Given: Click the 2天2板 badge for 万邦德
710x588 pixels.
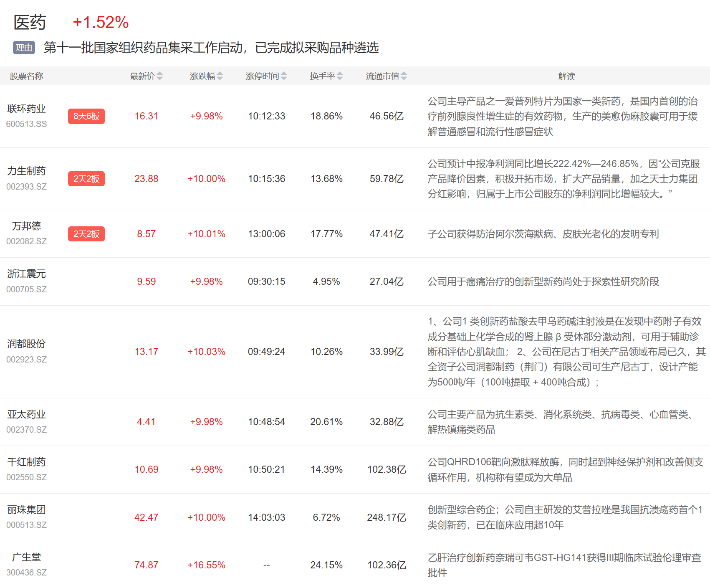Looking at the screenshot, I should pos(86,234).
